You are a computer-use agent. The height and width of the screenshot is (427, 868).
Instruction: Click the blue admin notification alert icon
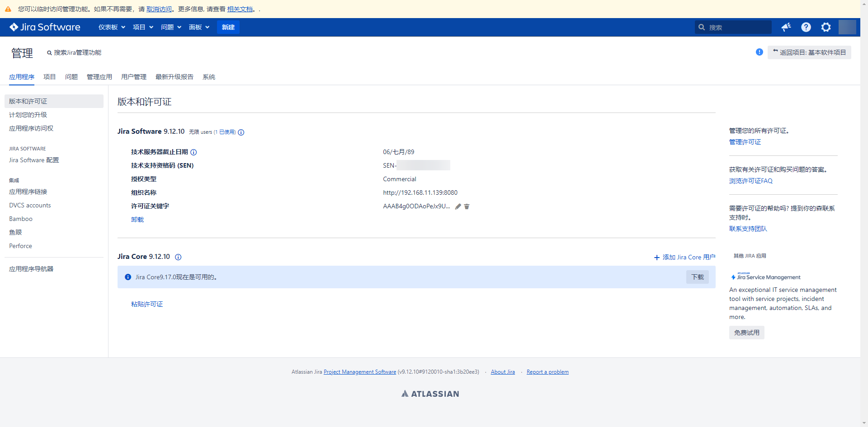click(x=759, y=52)
